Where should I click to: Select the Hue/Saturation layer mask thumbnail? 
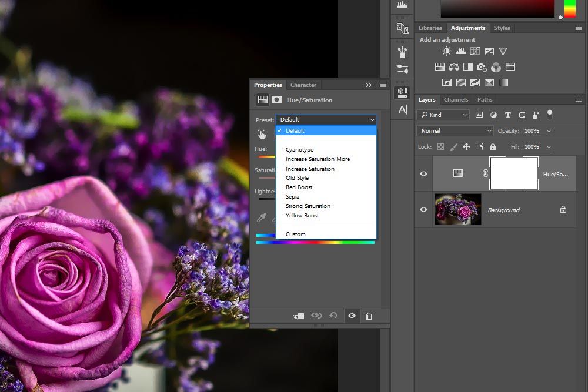pos(514,173)
